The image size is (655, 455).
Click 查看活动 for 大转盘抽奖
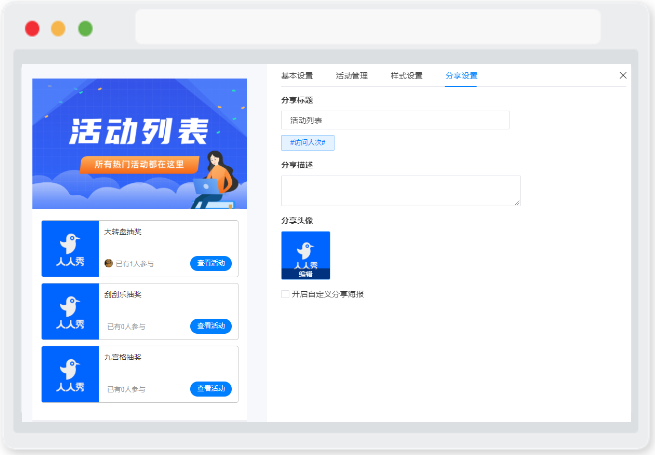pos(211,263)
